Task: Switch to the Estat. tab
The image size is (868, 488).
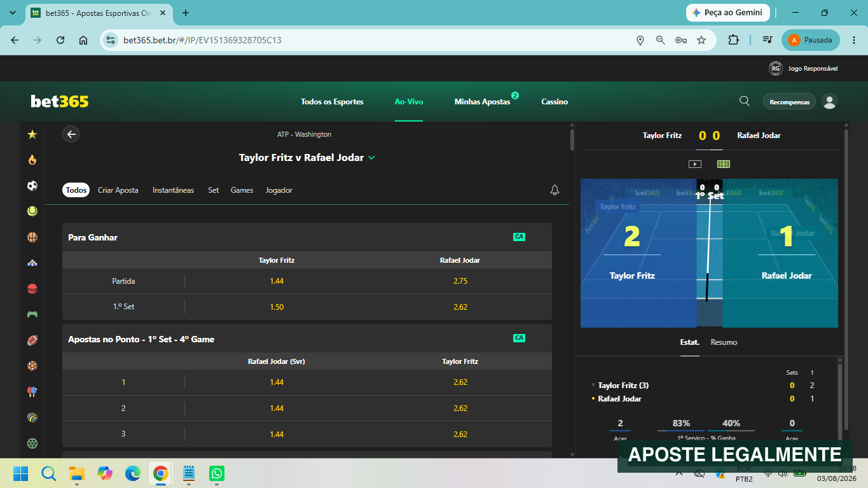Action: pyautogui.click(x=689, y=342)
